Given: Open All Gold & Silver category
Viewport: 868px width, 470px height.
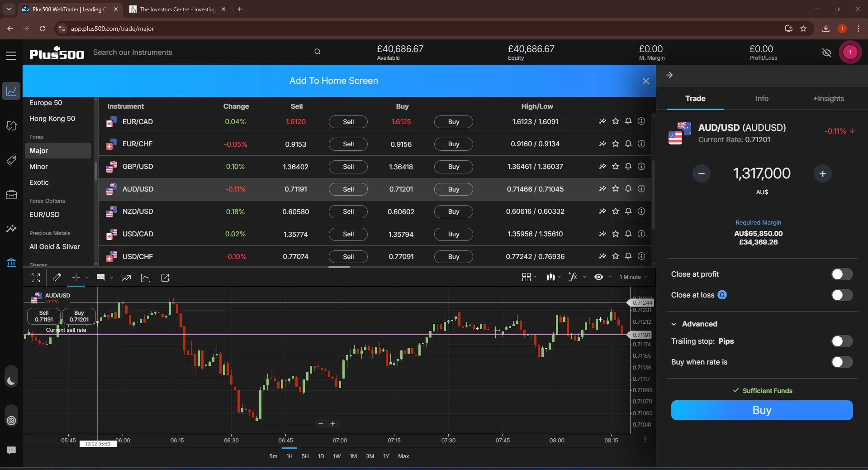Looking at the screenshot, I should click(55, 247).
